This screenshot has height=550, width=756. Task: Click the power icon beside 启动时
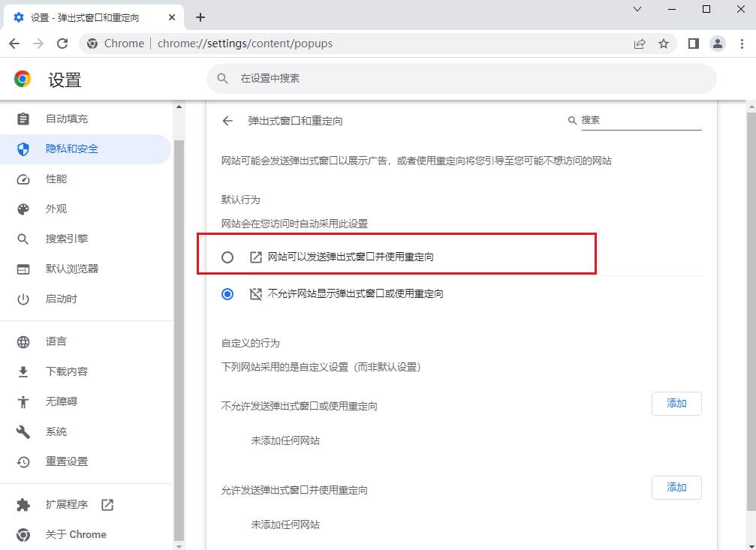[x=23, y=299]
